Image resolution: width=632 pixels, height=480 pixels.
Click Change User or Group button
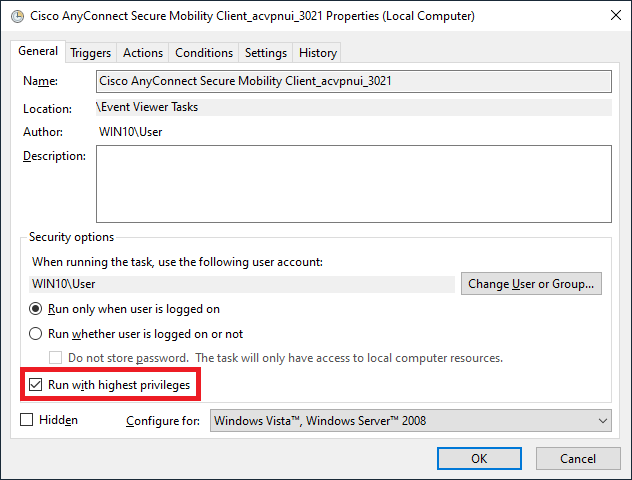point(531,284)
